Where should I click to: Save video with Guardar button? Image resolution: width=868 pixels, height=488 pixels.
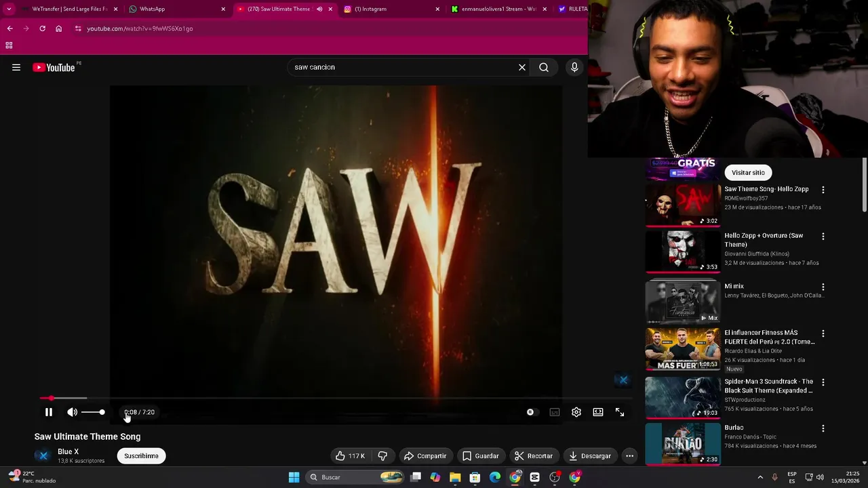coord(481,456)
